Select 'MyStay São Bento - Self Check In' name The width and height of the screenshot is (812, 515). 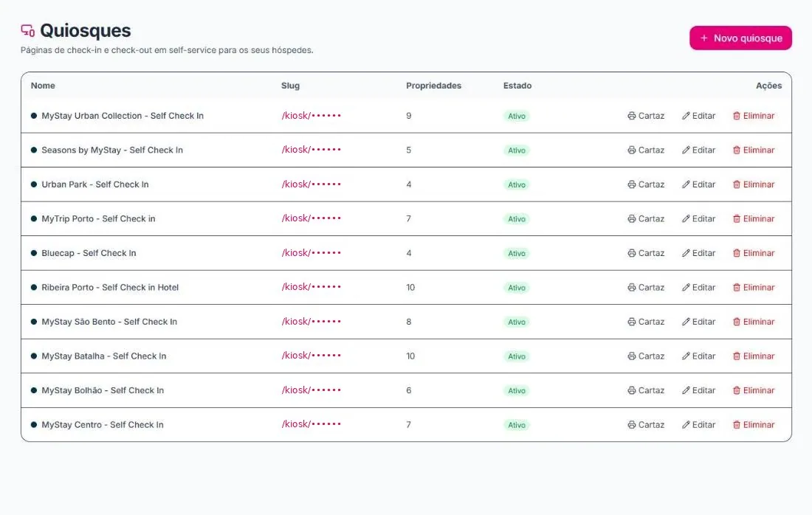point(109,322)
